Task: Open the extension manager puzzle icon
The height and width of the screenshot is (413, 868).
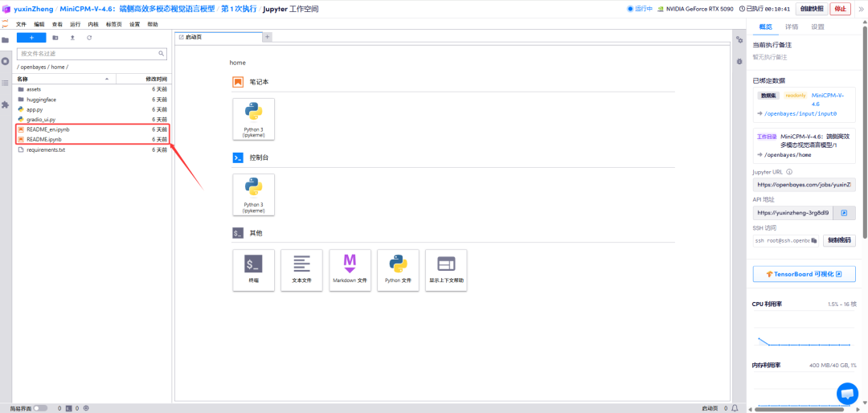Action: pyautogui.click(x=6, y=104)
